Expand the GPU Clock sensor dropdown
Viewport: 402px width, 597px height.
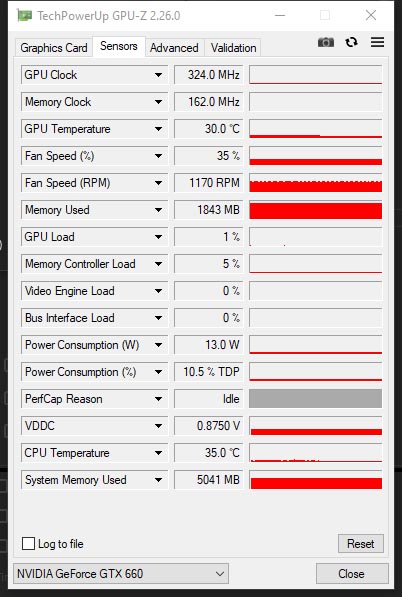coord(158,75)
